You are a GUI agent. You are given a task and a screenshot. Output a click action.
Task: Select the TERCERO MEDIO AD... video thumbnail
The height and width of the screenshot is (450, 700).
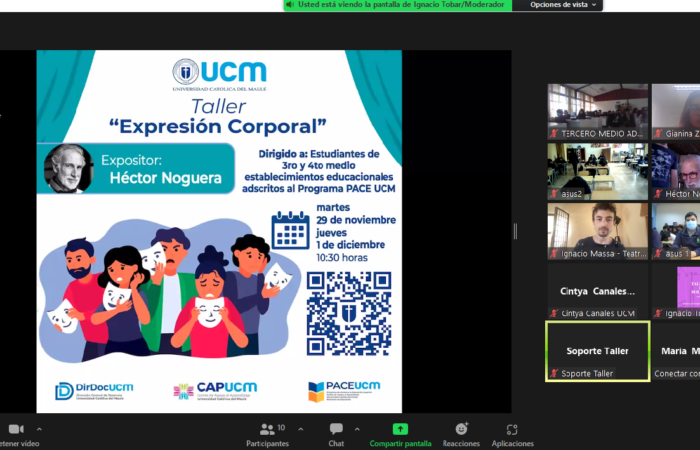(598, 112)
